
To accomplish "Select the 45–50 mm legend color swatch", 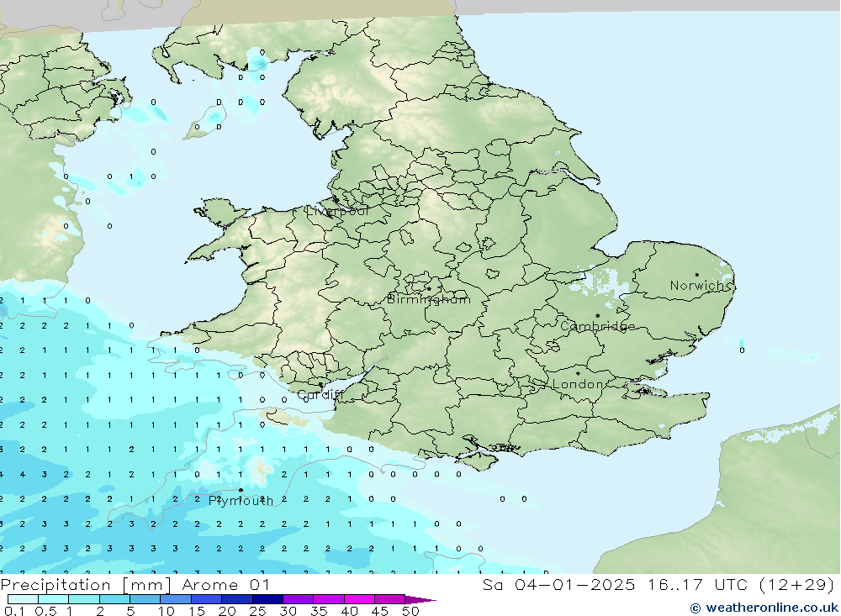I will (x=390, y=599).
